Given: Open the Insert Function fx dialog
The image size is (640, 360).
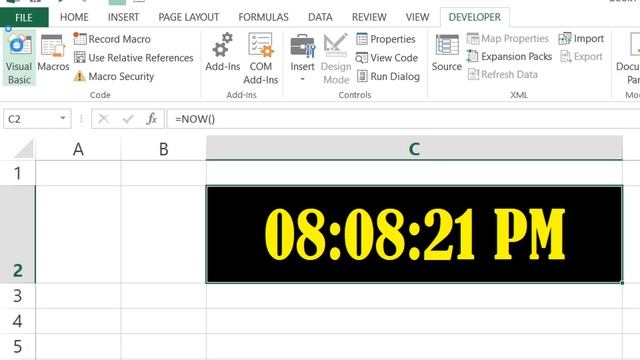Looking at the screenshot, I should (151, 119).
